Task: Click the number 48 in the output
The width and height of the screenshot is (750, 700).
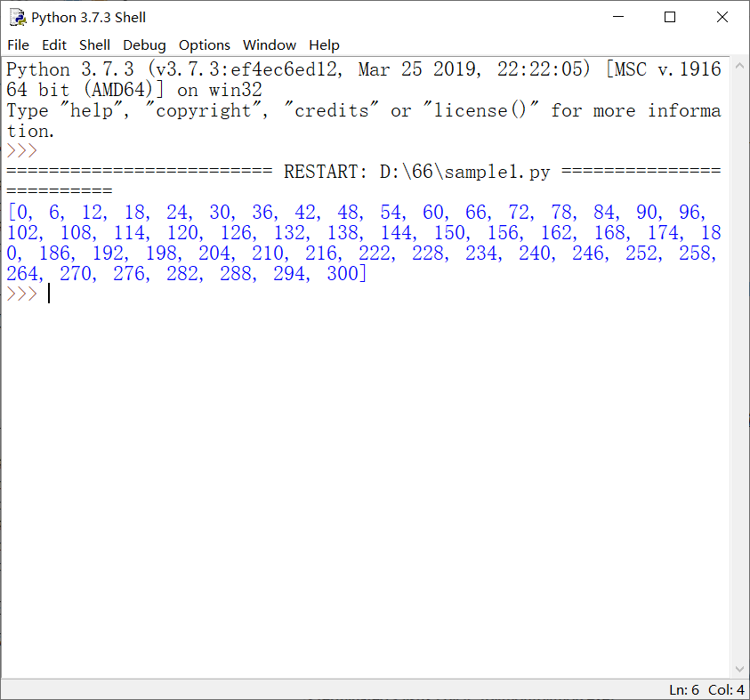Action: (348, 213)
